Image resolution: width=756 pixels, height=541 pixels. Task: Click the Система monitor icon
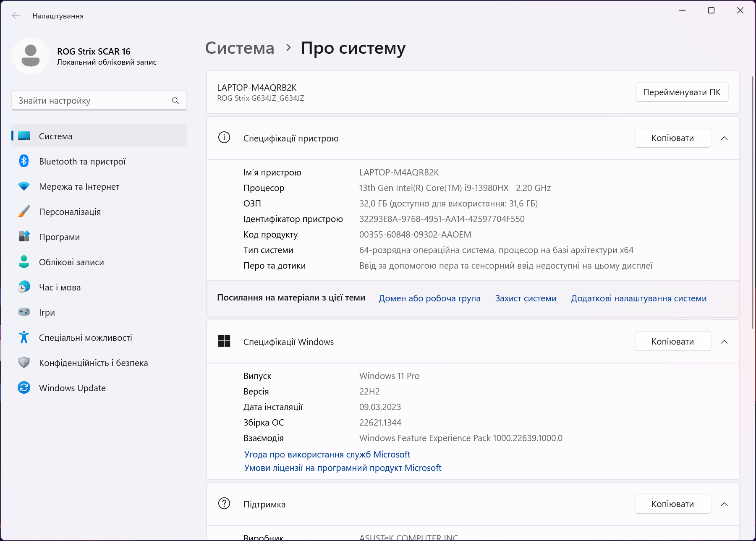tap(24, 136)
